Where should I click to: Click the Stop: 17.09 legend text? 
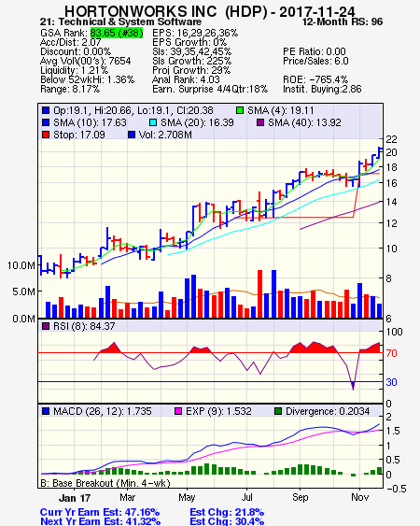pos(79,135)
